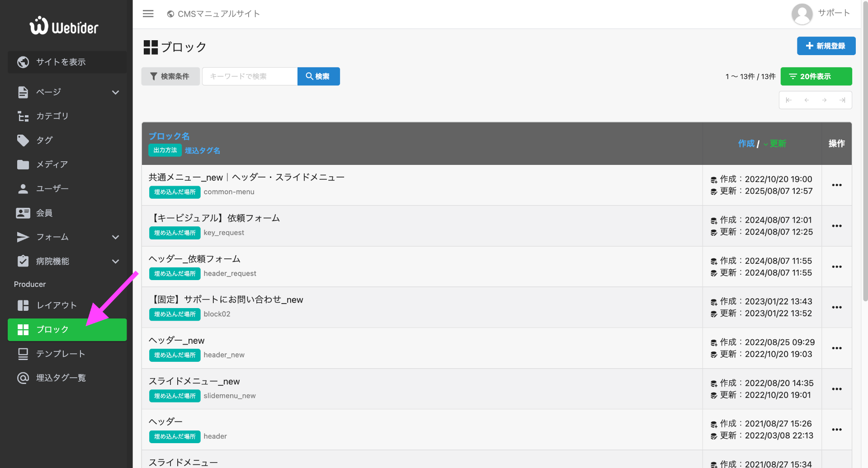
Task: Open the メディア library icon
Action: click(23, 164)
